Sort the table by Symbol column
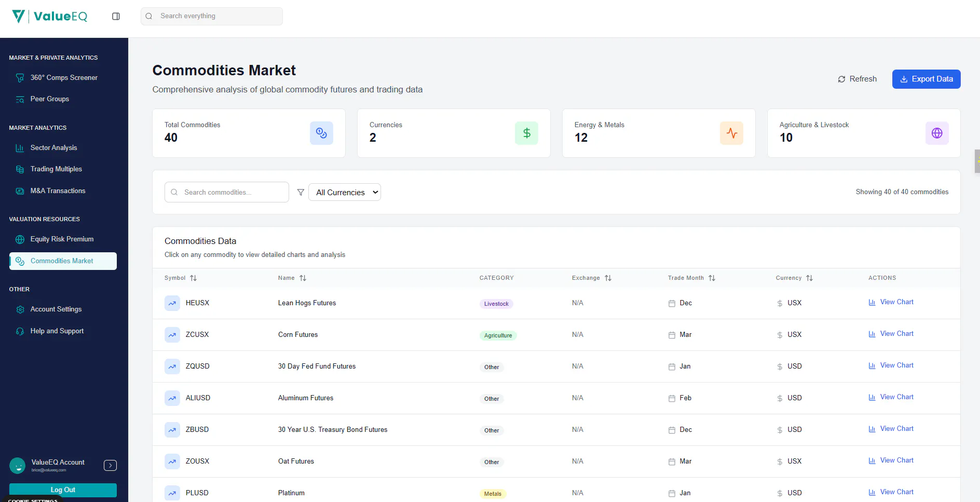This screenshot has height=502, width=980. pos(181,278)
